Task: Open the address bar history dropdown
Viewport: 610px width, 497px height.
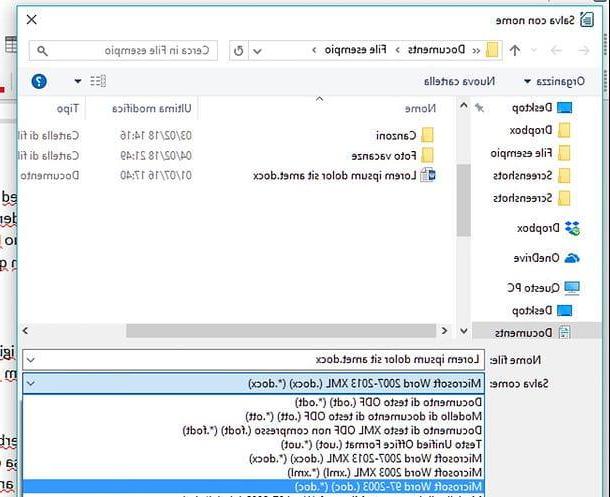Action: 257,51
